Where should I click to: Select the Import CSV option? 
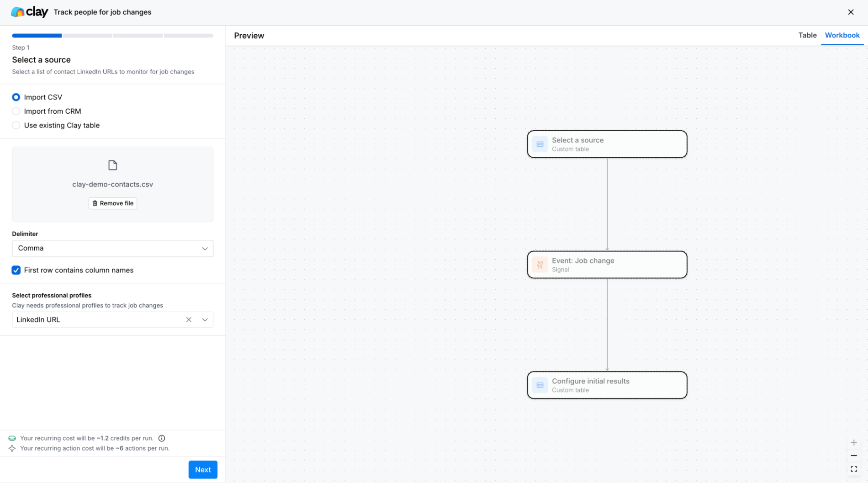click(16, 97)
